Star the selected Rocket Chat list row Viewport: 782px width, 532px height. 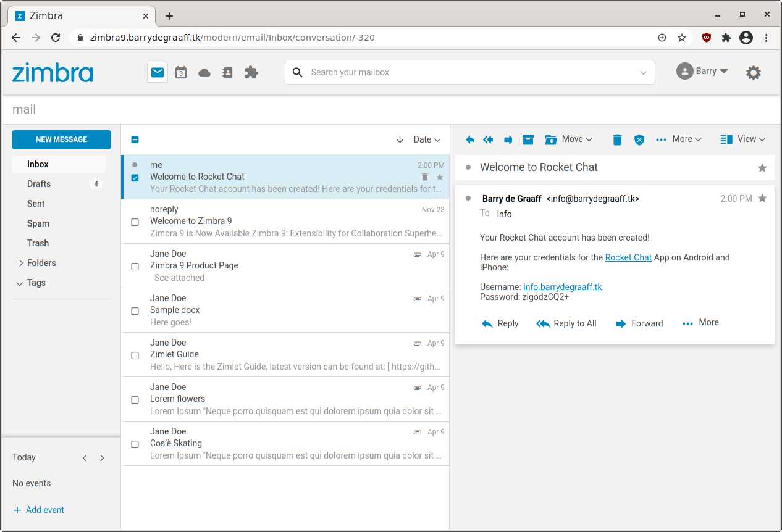coord(440,177)
